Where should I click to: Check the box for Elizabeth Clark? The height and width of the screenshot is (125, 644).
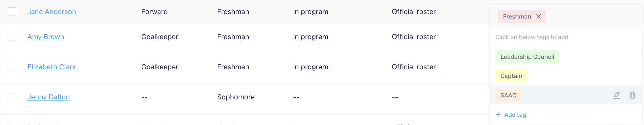(x=12, y=67)
